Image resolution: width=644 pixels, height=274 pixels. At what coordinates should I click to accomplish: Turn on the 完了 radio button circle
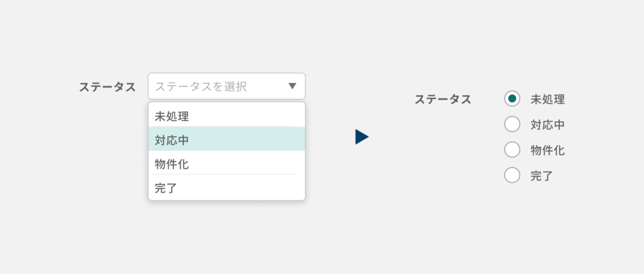click(x=513, y=175)
